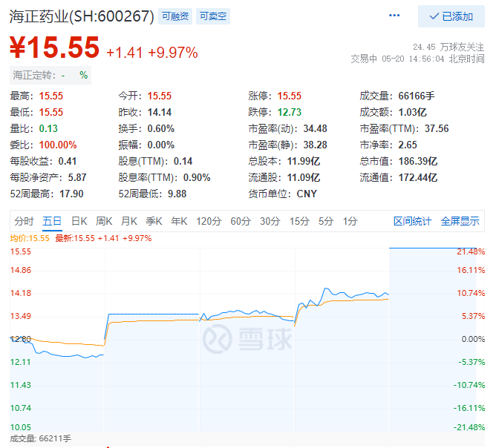The height and width of the screenshot is (448, 496).
Task: Click the 均价:15.55 chart legend
Action: (x=30, y=238)
